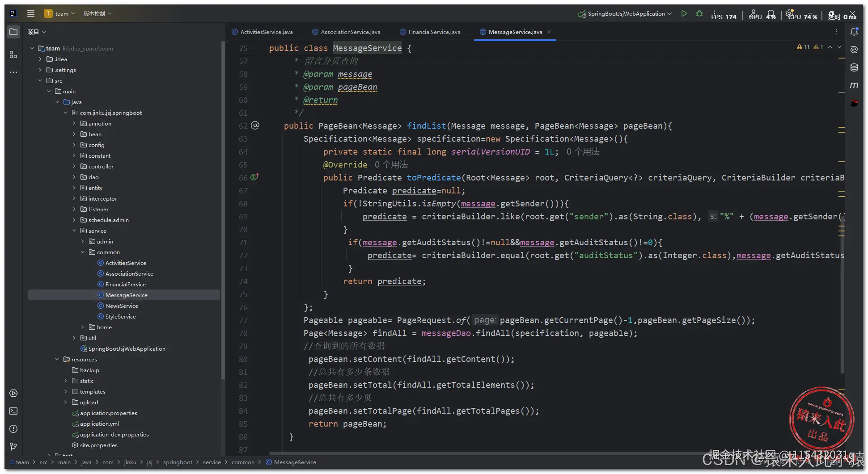Debug the application with bug icon
868x474 pixels.
pos(699,14)
